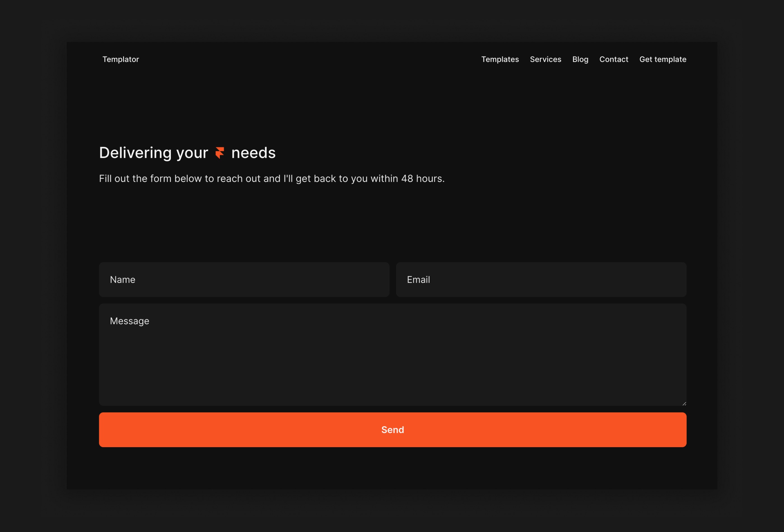This screenshot has width=784, height=532.
Task: Go to the Services page
Action: coord(545,59)
